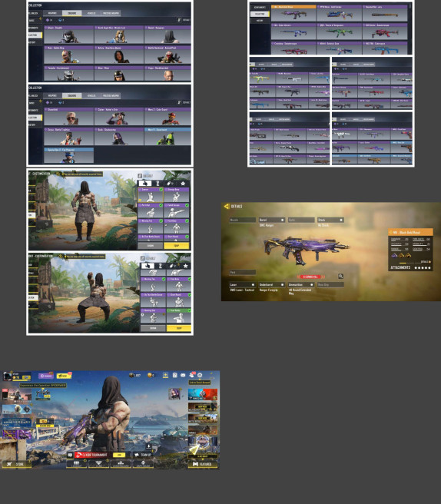Select the orange-highlighted M4 weapon tile
Viewport: 441px width, 504px height.
[x=293, y=13]
